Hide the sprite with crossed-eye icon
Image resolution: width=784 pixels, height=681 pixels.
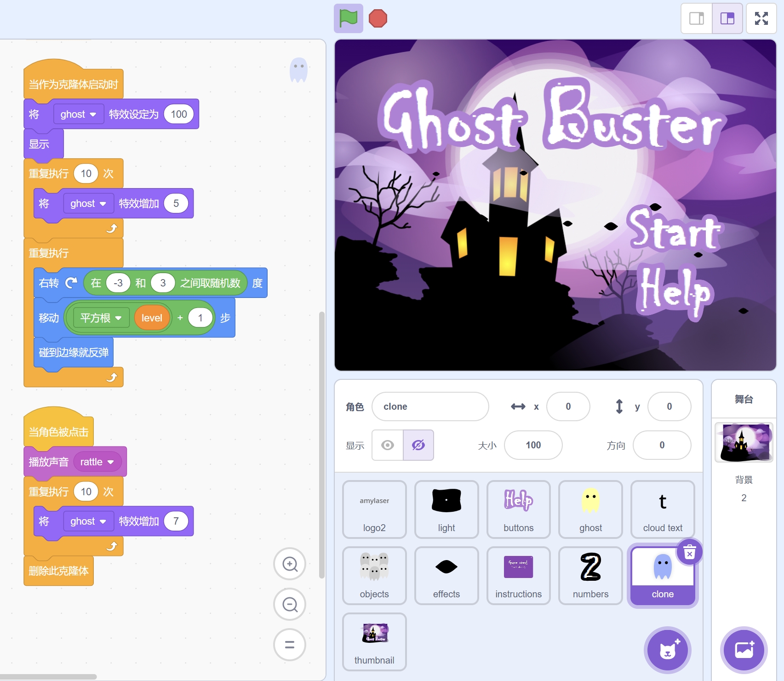418,445
